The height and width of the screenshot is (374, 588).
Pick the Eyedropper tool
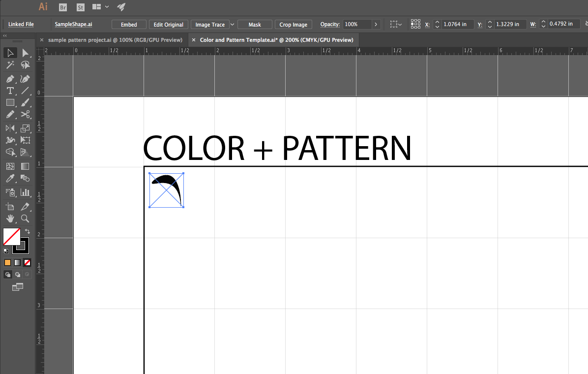[x=10, y=179]
